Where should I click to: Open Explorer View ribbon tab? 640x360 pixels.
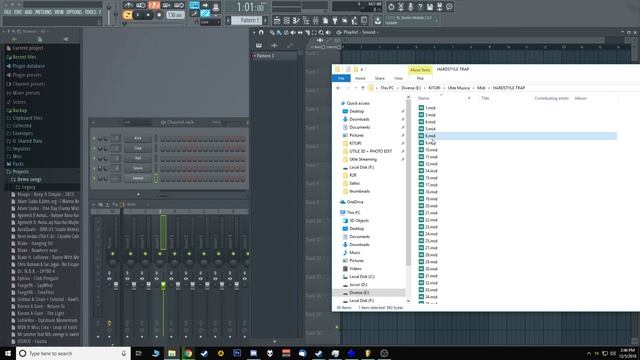tap(398, 78)
